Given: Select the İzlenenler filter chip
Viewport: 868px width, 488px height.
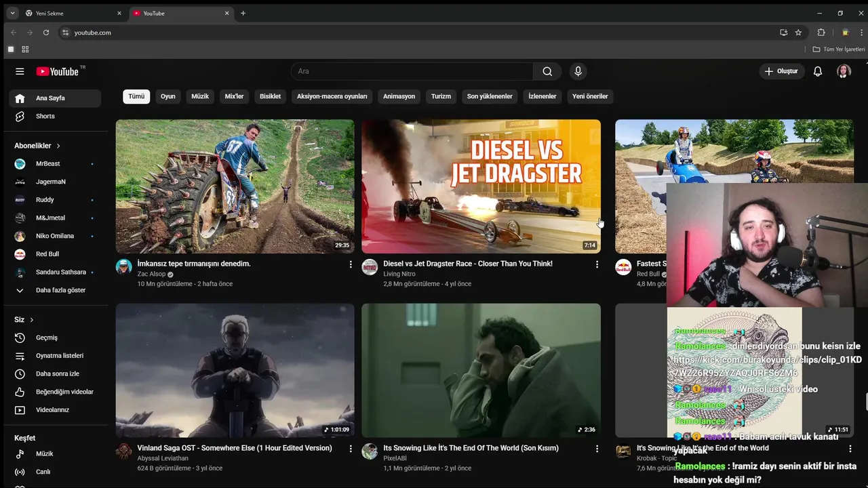Looking at the screenshot, I should coord(542,96).
